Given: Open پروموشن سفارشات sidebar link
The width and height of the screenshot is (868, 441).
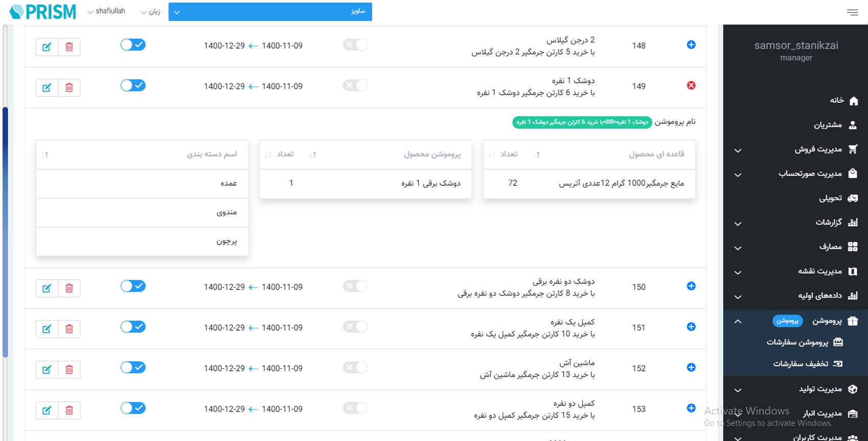Looking at the screenshot, I should coord(797,342).
